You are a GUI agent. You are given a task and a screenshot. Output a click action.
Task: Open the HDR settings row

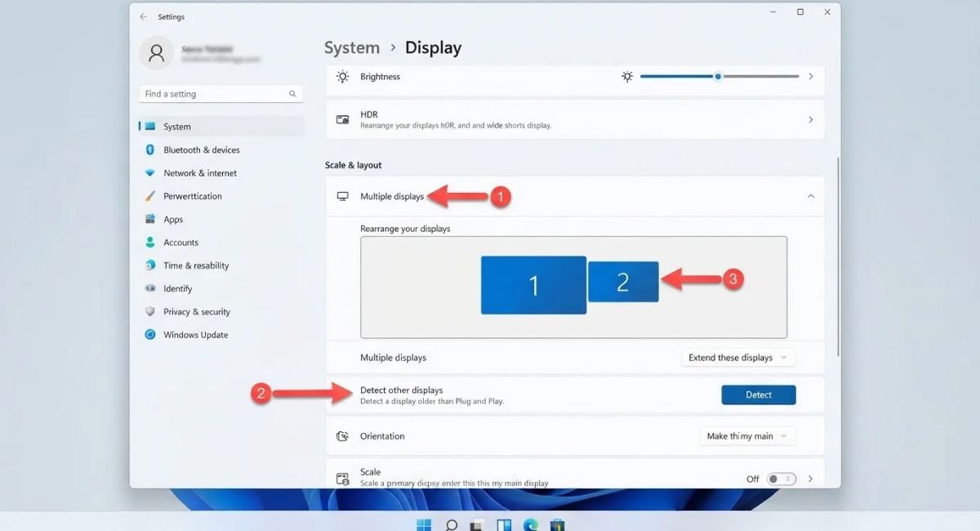coord(575,119)
